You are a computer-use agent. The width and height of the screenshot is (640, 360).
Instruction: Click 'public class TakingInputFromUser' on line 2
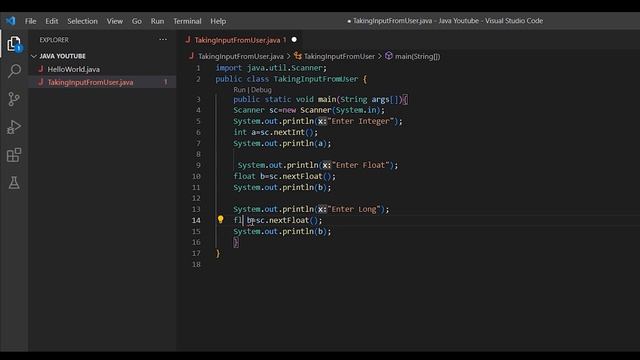pyautogui.click(x=287, y=79)
